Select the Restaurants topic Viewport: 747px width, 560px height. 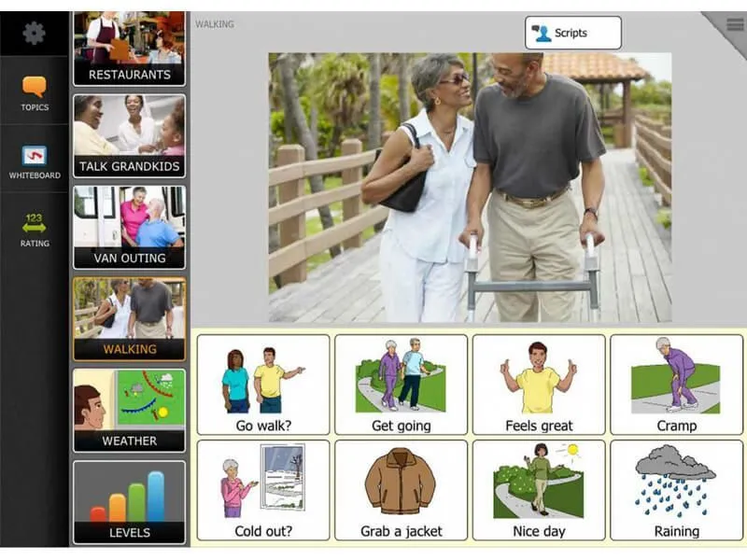point(129,49)
